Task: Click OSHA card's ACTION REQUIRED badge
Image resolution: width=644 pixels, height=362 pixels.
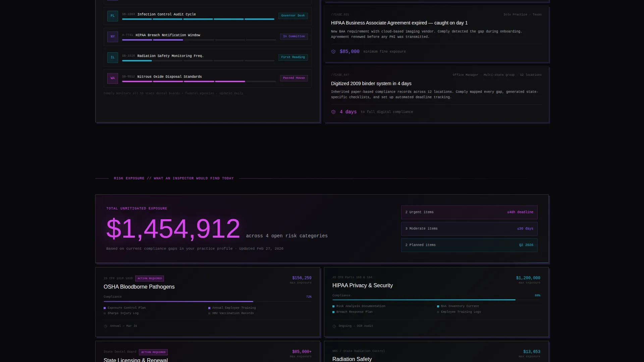Action: click(150, 279)
